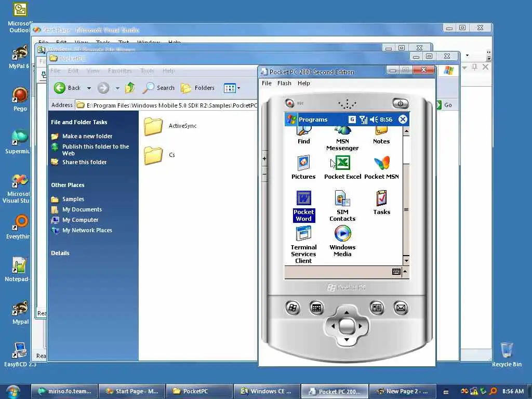Click the Back button in Explorer
Viewport: 532px width, 399px height.
pos(67,88)
